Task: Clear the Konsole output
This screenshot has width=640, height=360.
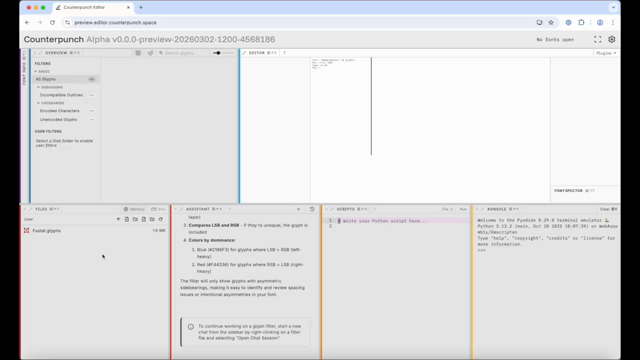Action: tap(608, 209)
